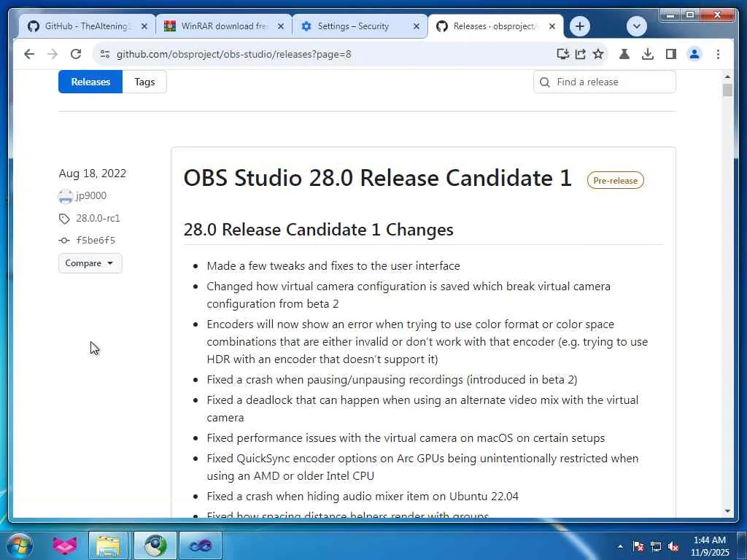Select the Releases · obsproject tab
The height and width of the screenshot is (560, 747).
(x=494, y=26)
